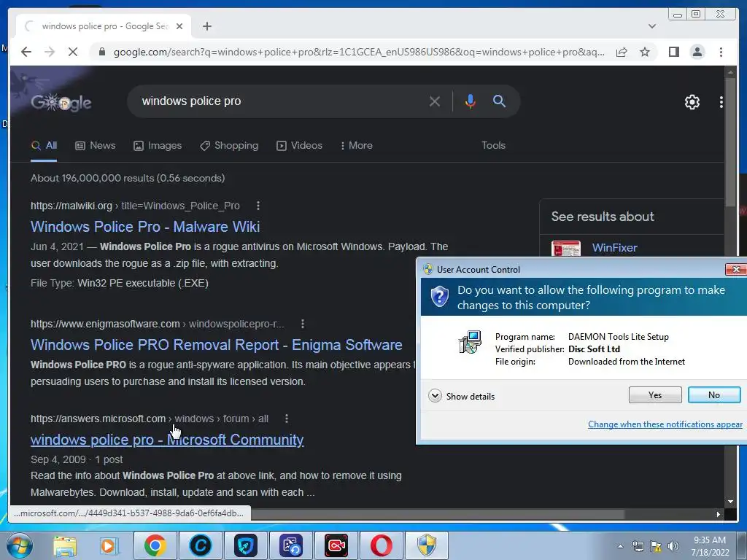Search by voice microphone icon

click(471, 101)
